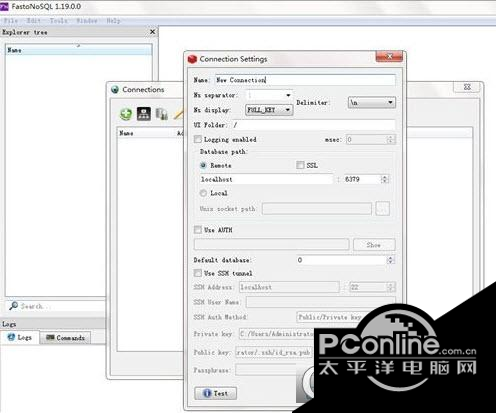Open the Ns display FULL_KEY dropdown
This screenshot has width=496, height=413.
coord(269,110)
